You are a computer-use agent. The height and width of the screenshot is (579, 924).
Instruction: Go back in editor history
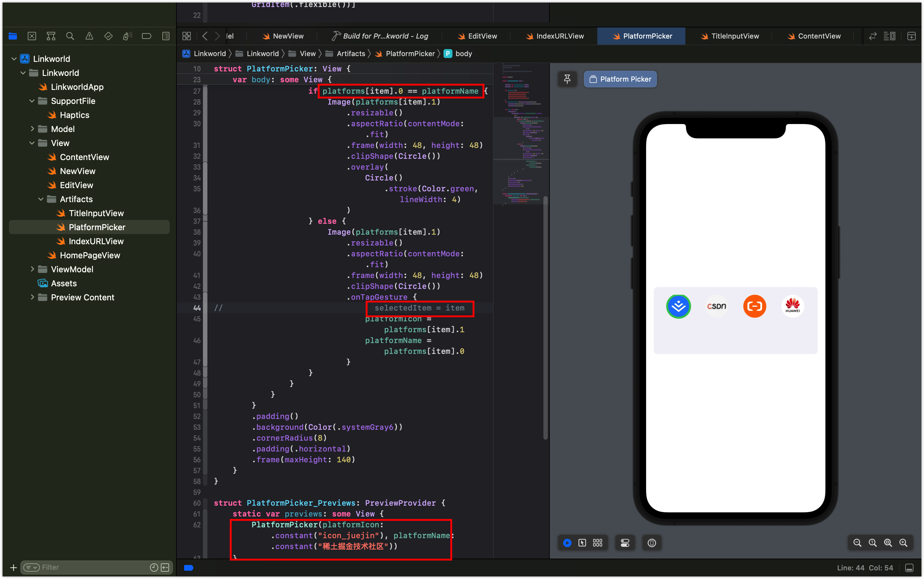[205, 36]
